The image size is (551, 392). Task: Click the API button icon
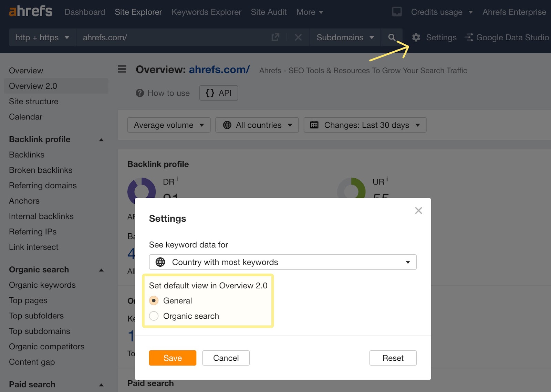(x=210, y=93)
